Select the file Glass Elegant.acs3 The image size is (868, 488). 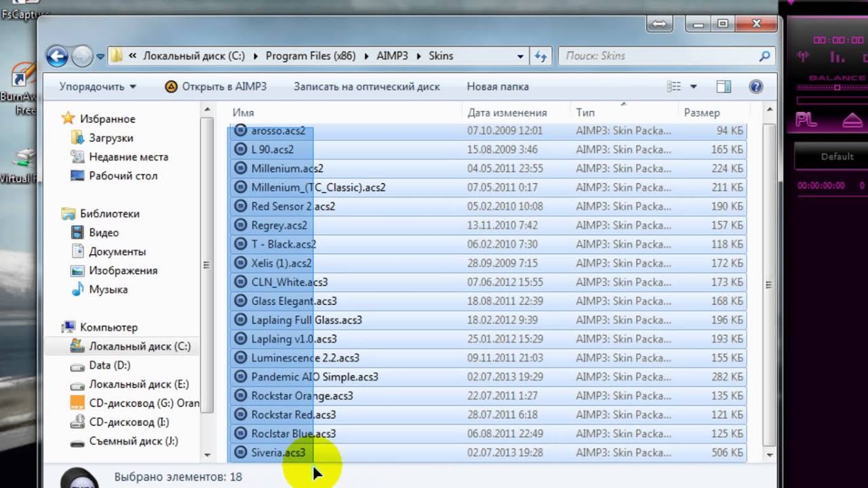click(488, 301)
